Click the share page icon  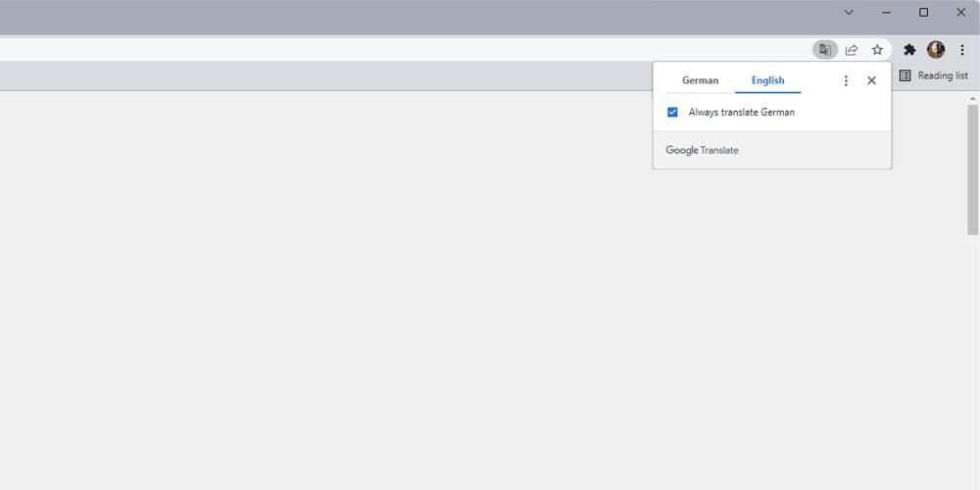[852, 50]
